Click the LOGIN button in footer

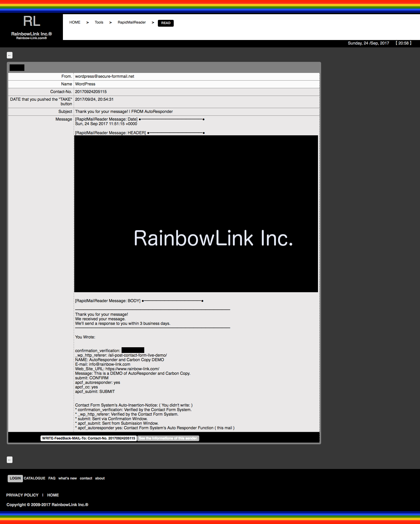[15, 478]
